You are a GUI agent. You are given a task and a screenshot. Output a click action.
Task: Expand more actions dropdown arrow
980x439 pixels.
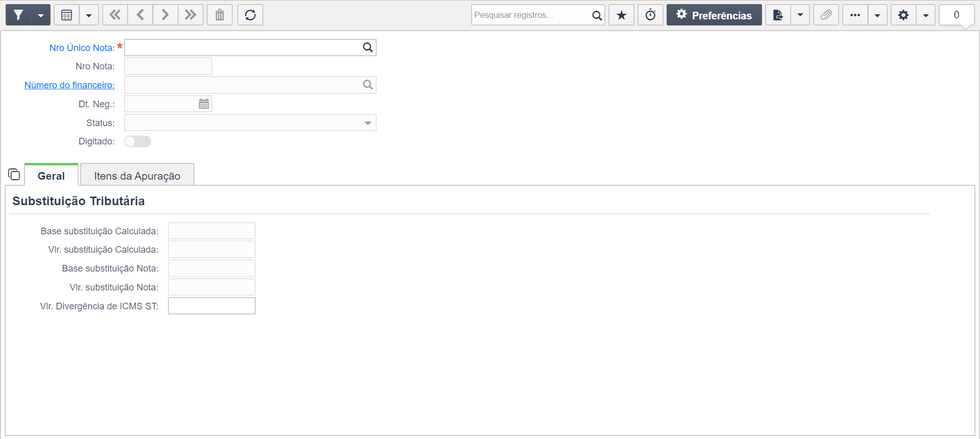pos(877,15)
